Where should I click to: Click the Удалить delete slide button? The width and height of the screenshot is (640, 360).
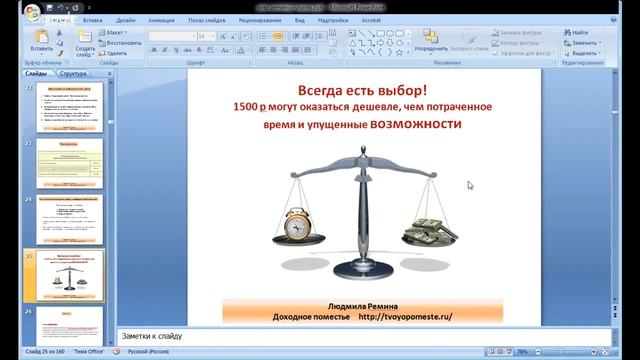coord(113,53)
